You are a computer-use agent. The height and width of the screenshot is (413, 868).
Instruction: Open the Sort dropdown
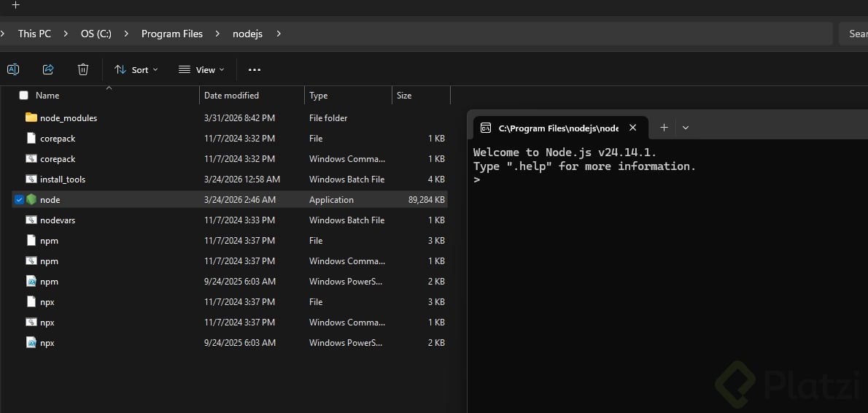click(x=136, y=70)
